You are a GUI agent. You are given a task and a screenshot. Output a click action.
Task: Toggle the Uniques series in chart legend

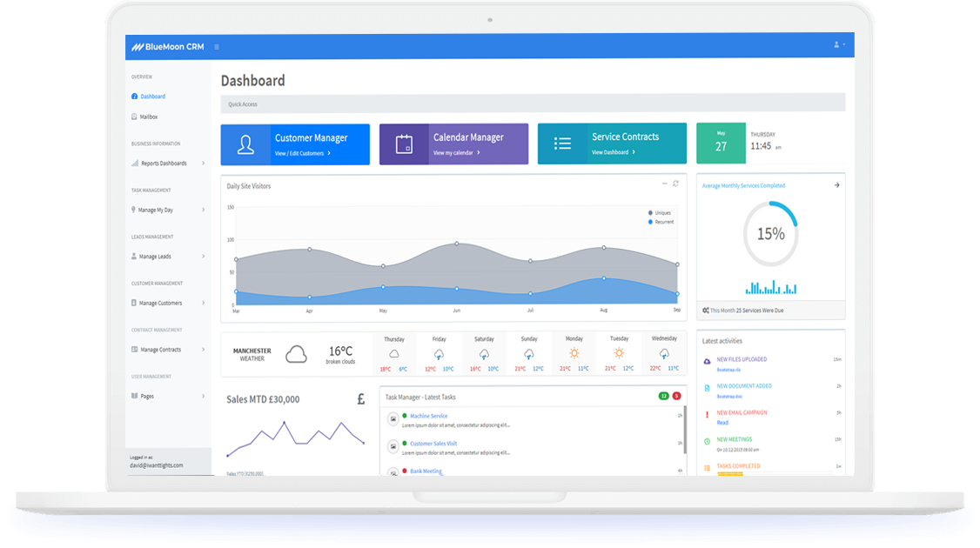(659, 212)
